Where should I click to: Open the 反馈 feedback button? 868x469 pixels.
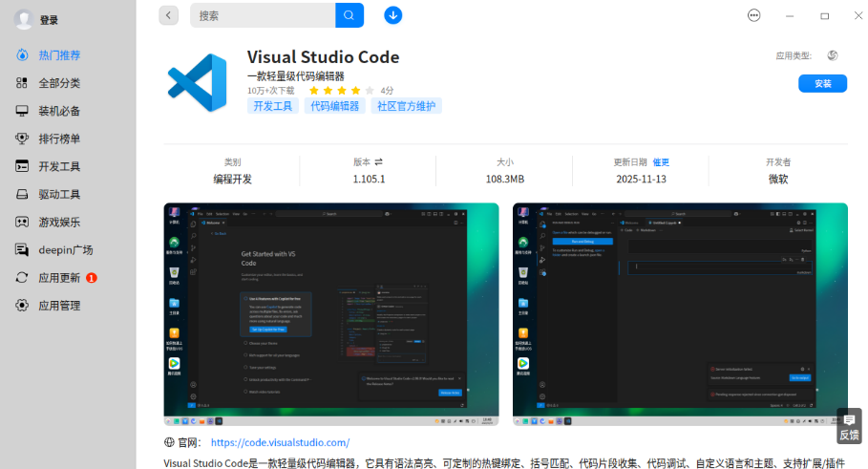point(849,426)
